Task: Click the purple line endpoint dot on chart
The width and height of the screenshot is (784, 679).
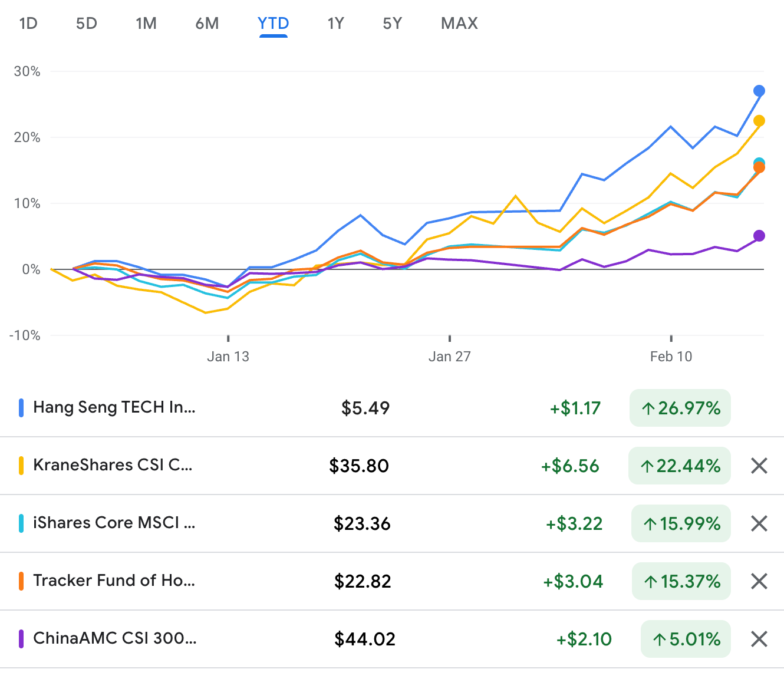Action: coord(759,236)
